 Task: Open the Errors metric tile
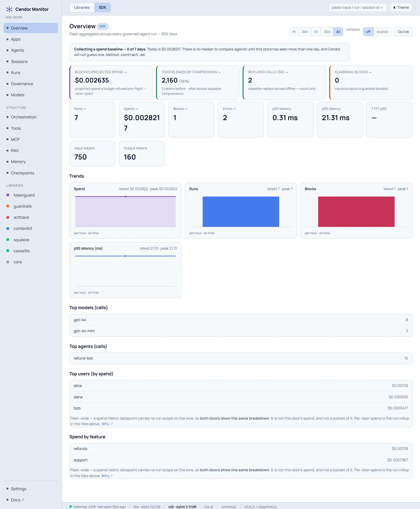[241, 120]
